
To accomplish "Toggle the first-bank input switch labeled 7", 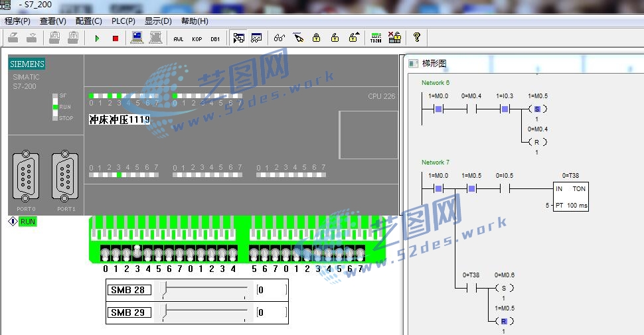I will click(180, 254).
